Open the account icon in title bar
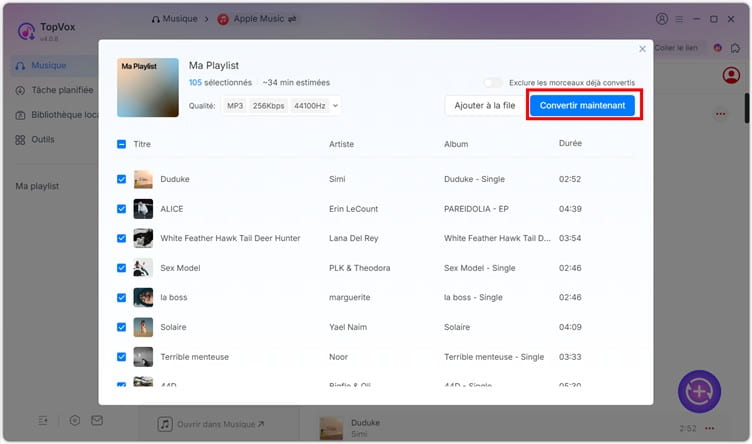This screenshot has width=752, height=444. pos(662,19)
